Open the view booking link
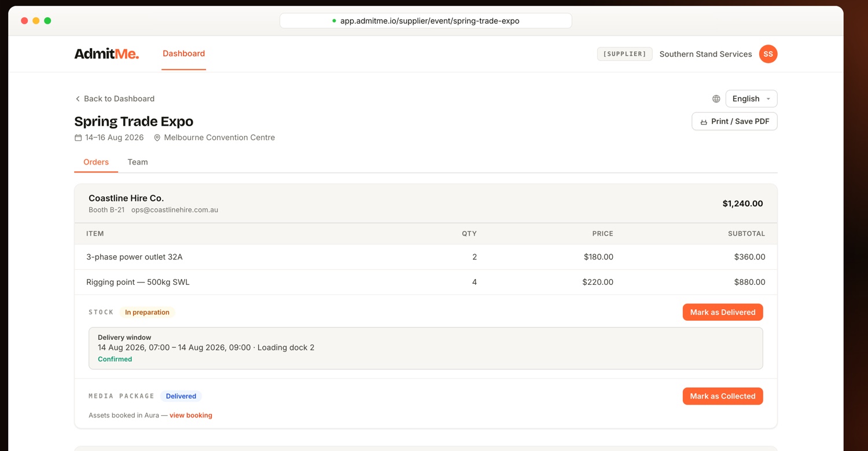Image resolution: width=868 pixels, height=451 pixels. (x=191, y=415)
